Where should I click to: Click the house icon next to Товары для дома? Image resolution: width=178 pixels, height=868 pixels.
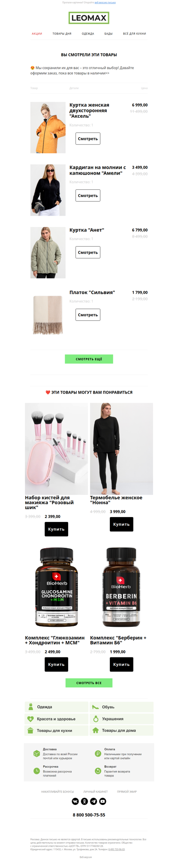coord(95,730)
